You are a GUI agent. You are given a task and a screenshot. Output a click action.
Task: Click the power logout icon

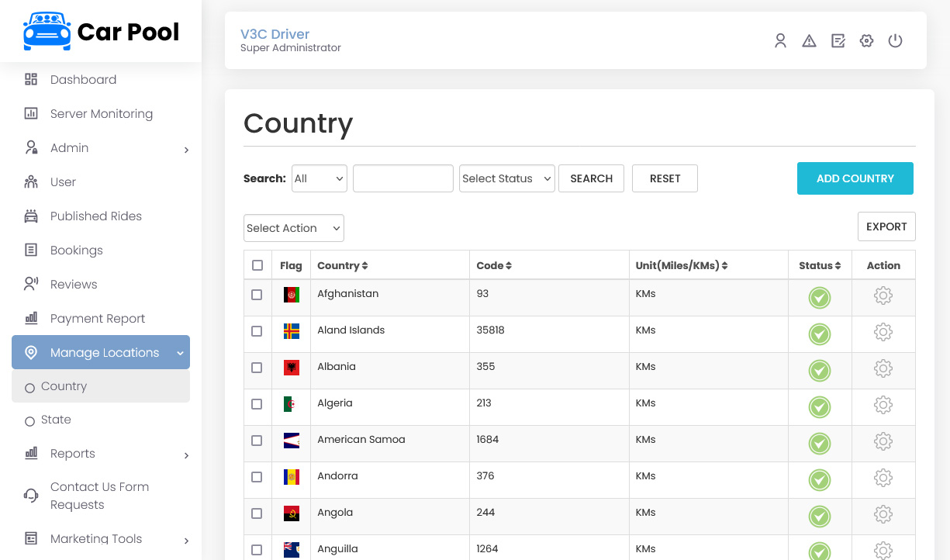click(895, 41)
